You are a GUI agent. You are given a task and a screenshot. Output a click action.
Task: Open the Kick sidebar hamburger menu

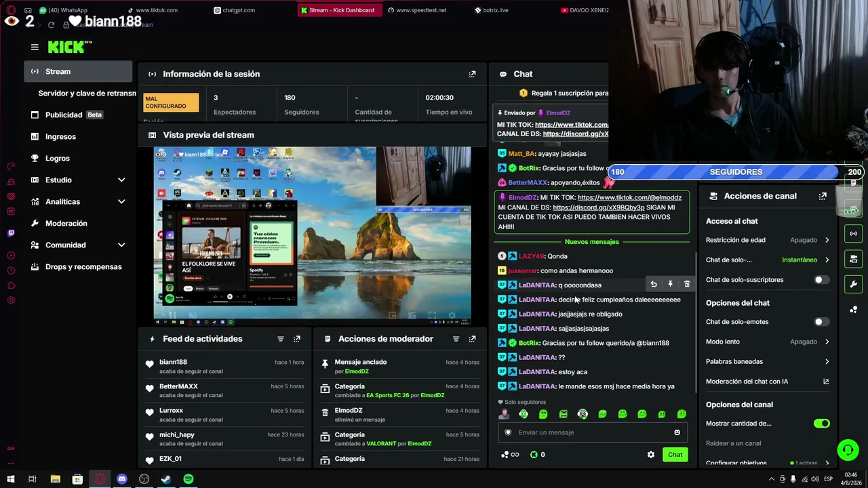click(x=35, y=47)
